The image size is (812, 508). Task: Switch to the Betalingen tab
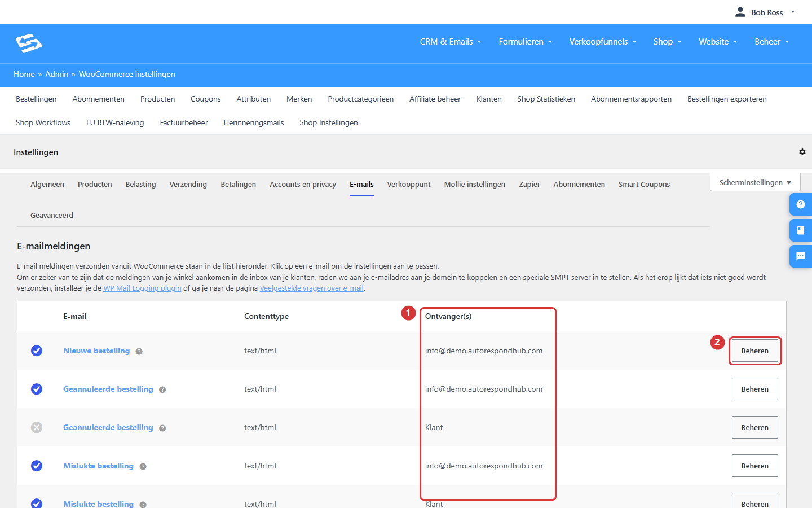(238, 185)
